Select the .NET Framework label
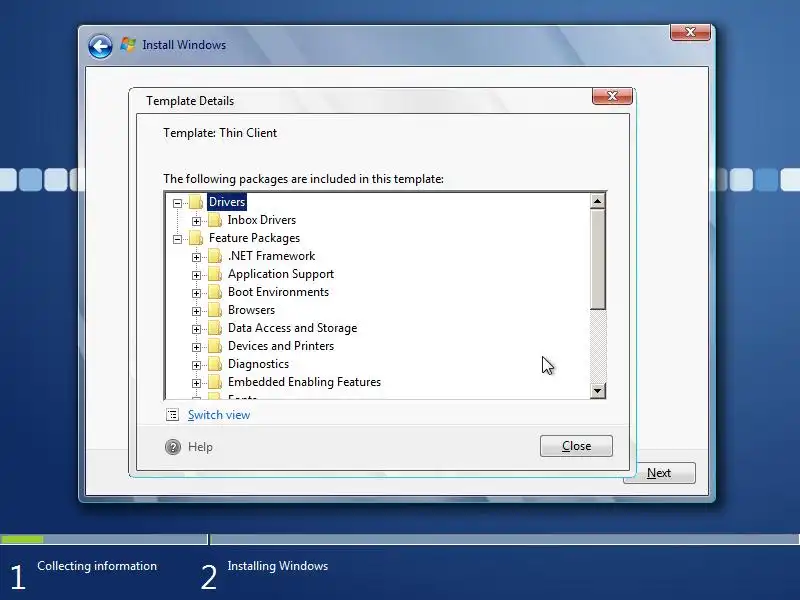Screen dimensions: 800x600 [x=271, y=256]
